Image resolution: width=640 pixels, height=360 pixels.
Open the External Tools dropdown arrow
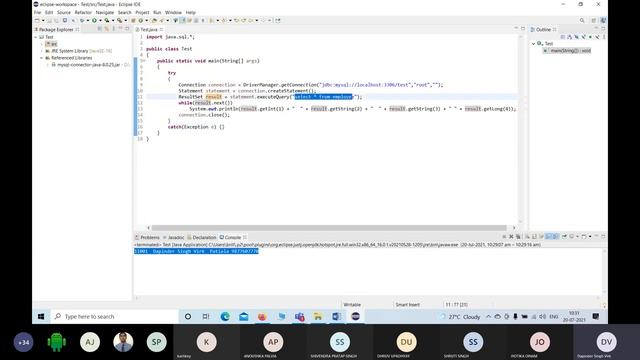coord(126,20)
